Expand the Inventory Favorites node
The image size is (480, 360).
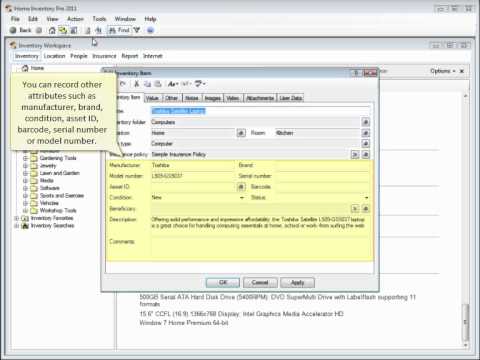16,218
